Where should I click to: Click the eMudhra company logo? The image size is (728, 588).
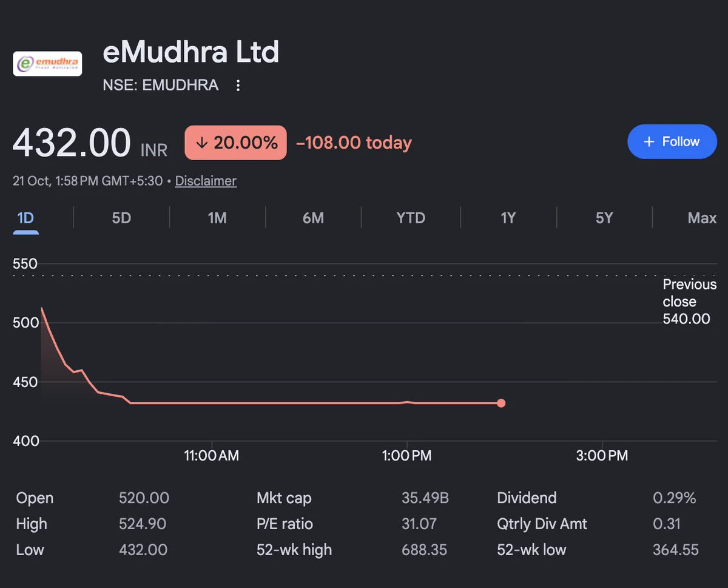tap(47, 63)
